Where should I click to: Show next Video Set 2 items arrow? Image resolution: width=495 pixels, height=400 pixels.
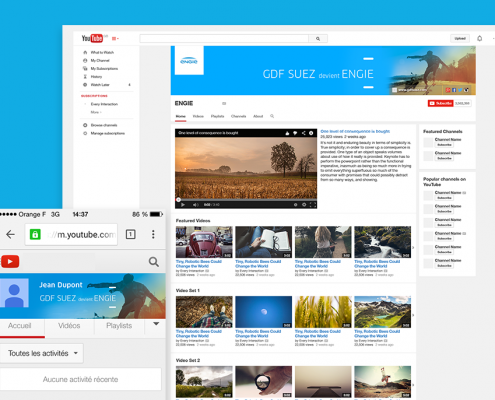pyautogui.click(x=413, y=385)
